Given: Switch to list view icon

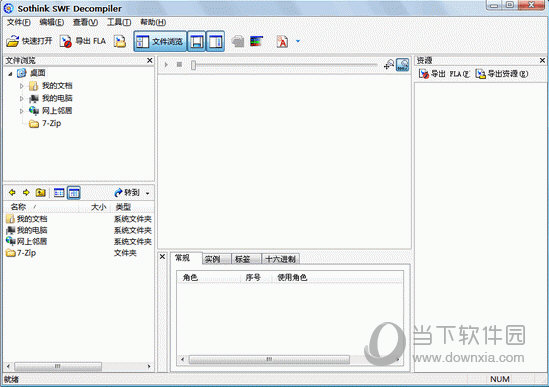Looking at the screenshot, I should 59,192.
